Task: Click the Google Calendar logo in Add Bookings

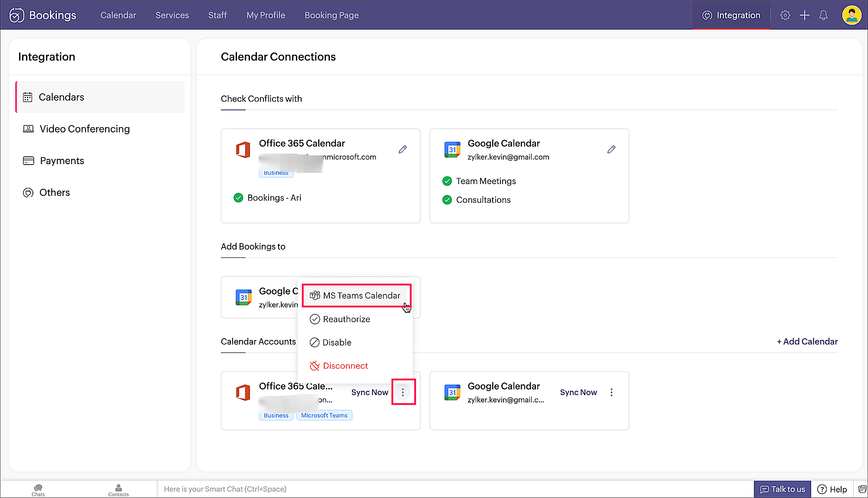Action: (243, 297)
